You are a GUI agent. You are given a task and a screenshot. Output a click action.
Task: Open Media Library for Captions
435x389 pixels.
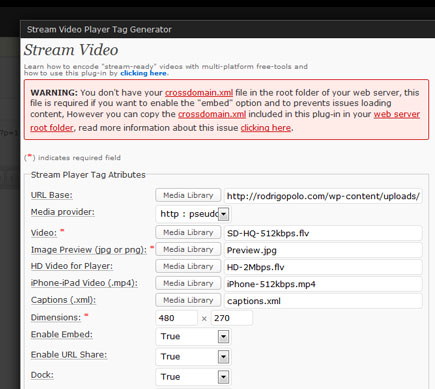click(188, 300)
